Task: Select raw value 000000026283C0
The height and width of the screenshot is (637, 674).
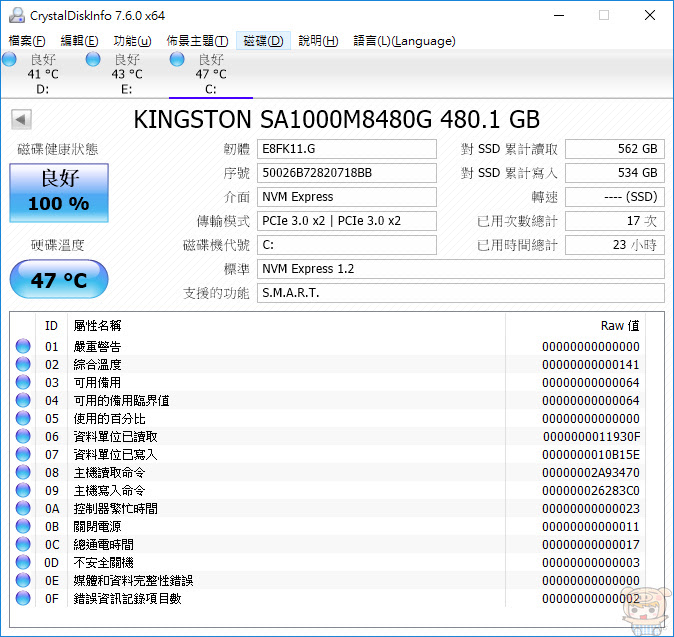Action: [591, 491]
